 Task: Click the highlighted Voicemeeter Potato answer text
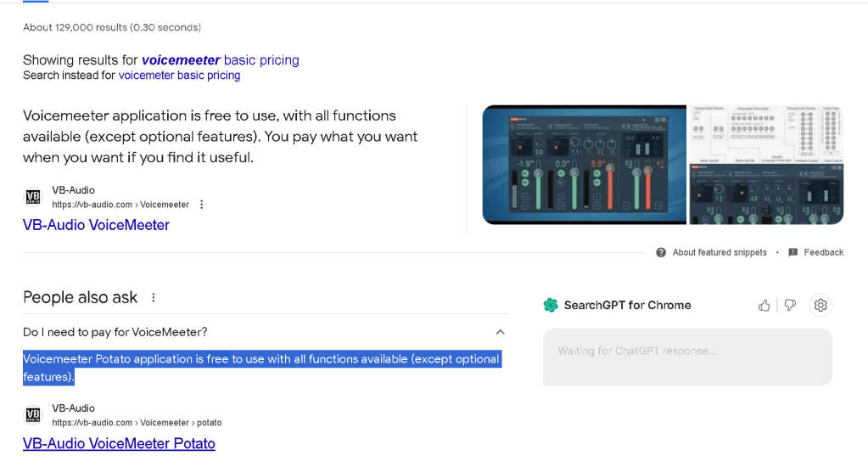coord(262,368)
